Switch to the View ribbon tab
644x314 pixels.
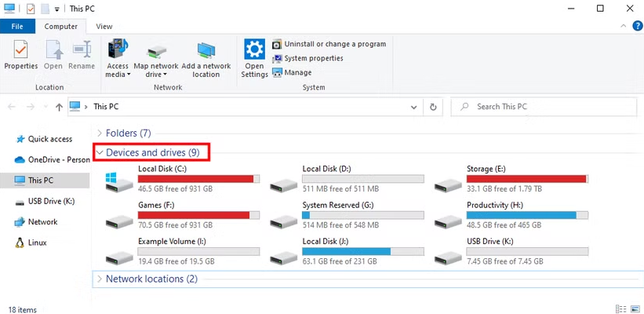click(x=104, y=26)
